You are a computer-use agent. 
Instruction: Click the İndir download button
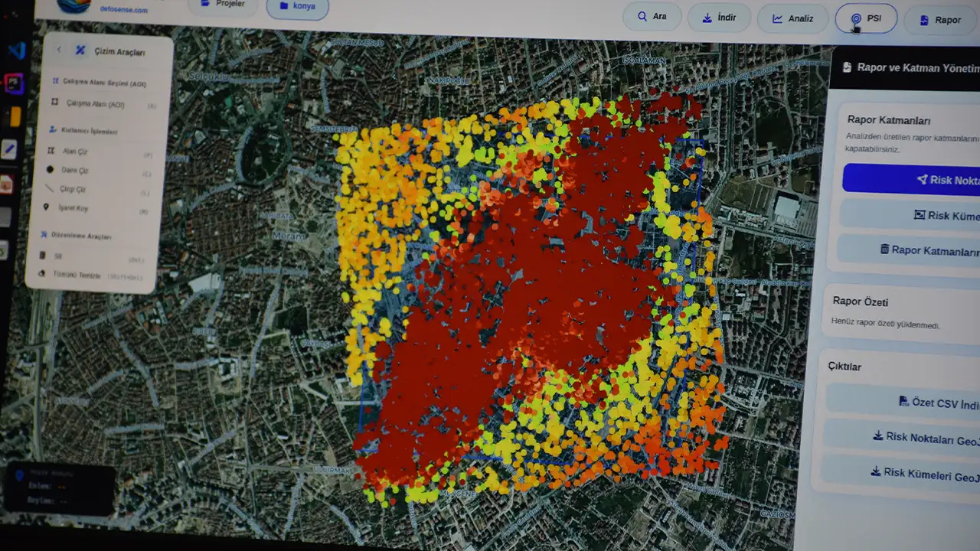(718, 18)
